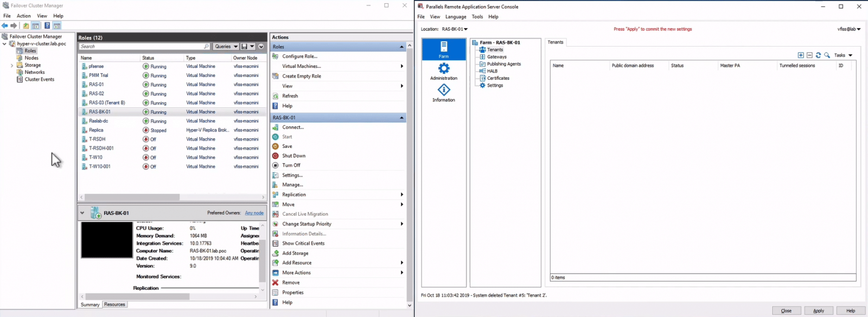Click Refresh under Roles actions
The image size is (868, 317).
[x=290, y=96]
